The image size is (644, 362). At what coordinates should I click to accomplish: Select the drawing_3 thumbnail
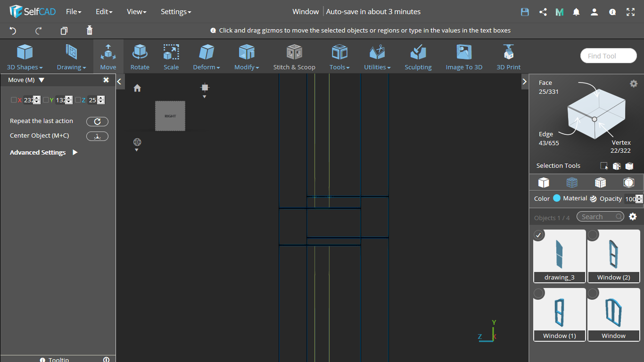560,255
